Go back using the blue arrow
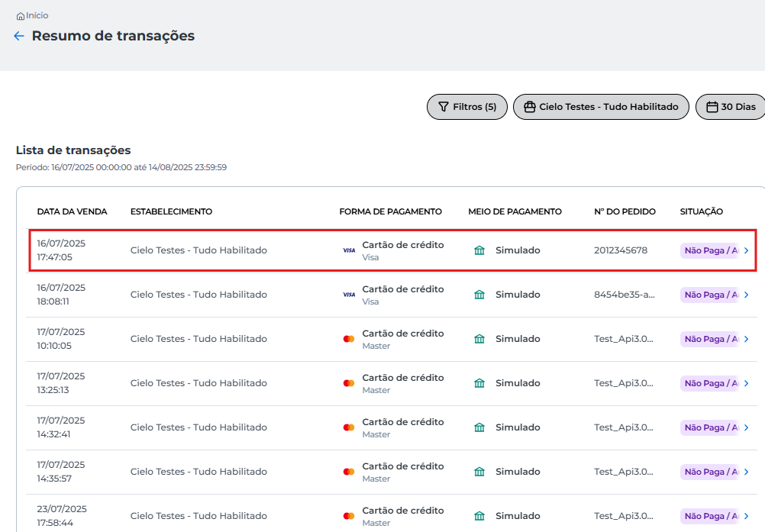 [x=19, y=36]
